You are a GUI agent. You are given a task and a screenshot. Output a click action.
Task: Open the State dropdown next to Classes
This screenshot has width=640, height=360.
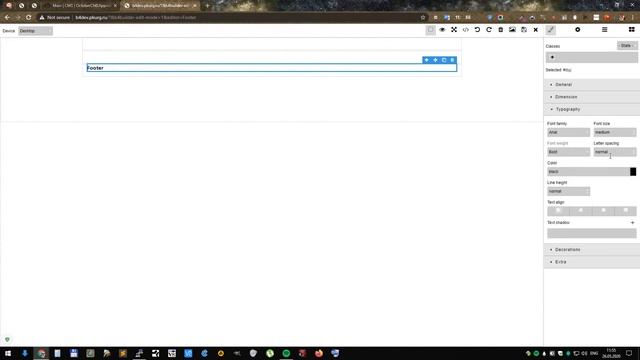click(x=627, y=46)
